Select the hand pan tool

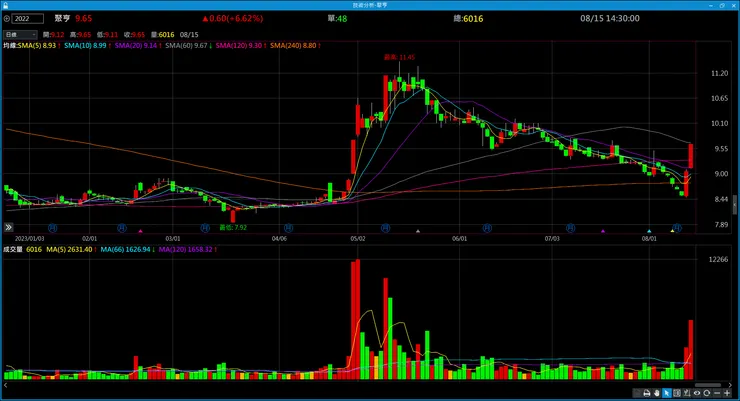(x=656, y=393)
